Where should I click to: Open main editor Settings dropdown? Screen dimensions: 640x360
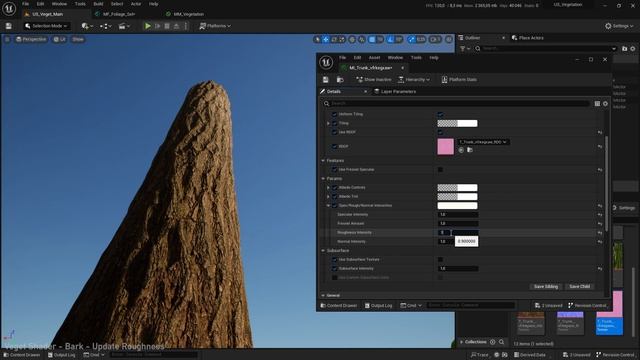click(619, 26)
